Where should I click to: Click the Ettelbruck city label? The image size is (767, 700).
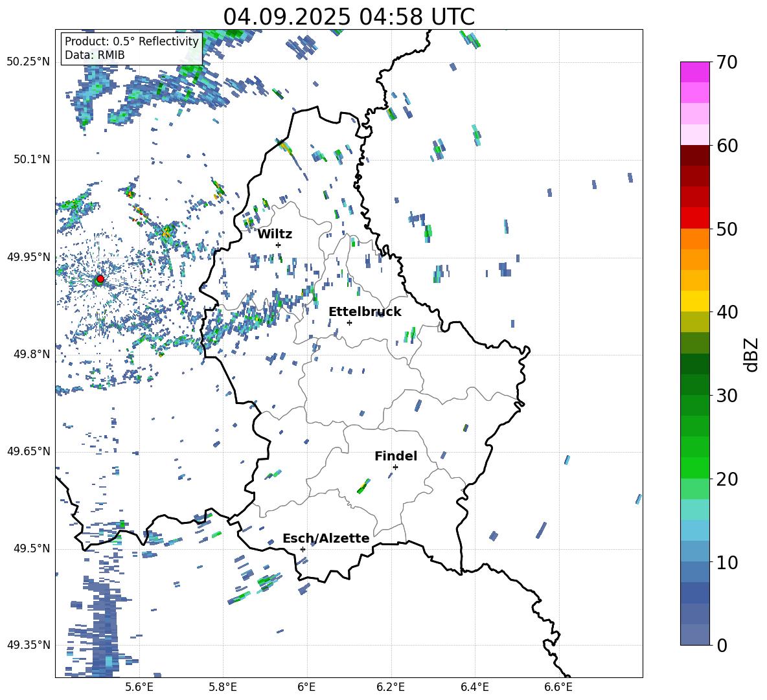click(365, 312)
